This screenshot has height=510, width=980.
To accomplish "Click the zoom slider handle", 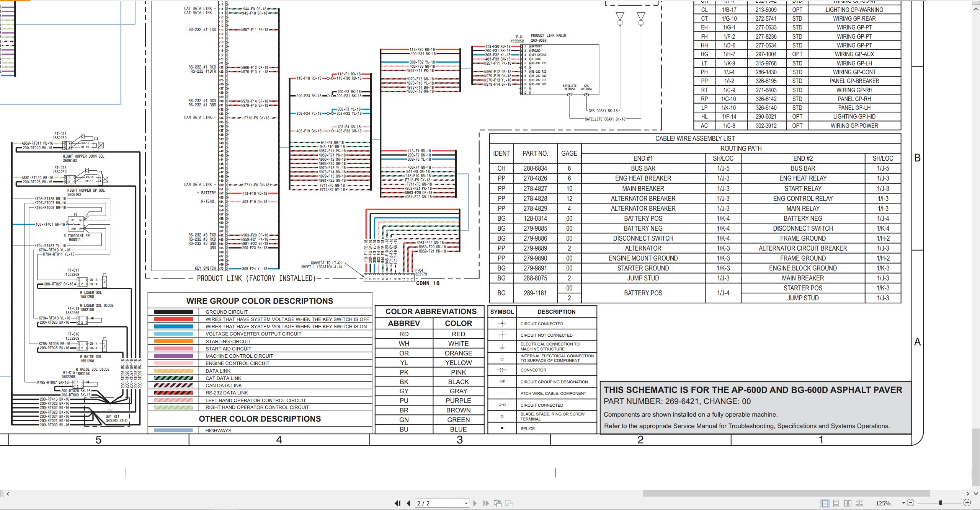I will pos(940,503).
